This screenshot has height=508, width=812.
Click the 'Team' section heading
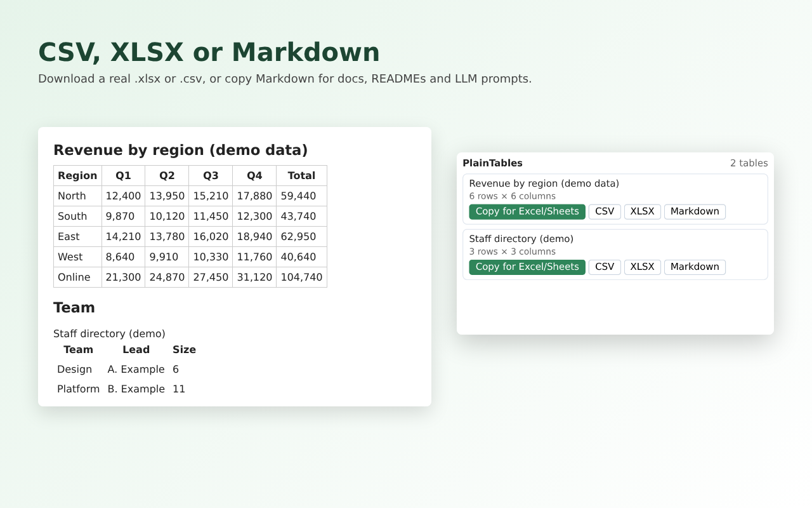[x=74, y=308]
